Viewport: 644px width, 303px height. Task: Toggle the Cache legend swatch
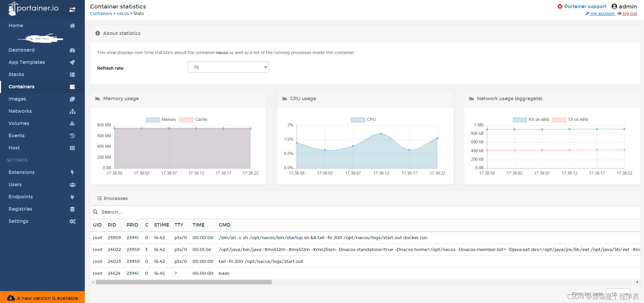pos(186,120)
